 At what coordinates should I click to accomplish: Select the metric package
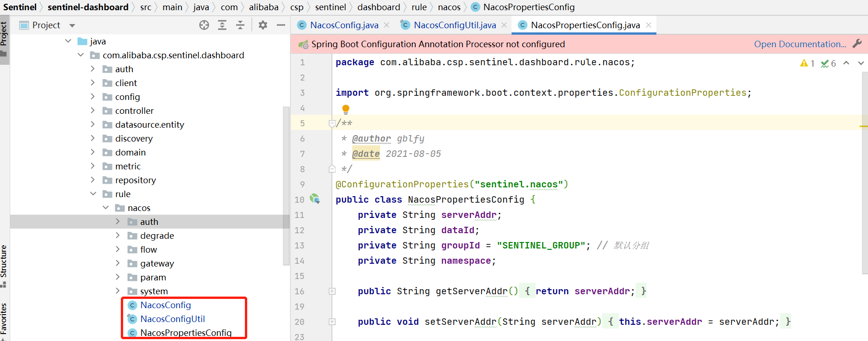(x=128, y=166)
